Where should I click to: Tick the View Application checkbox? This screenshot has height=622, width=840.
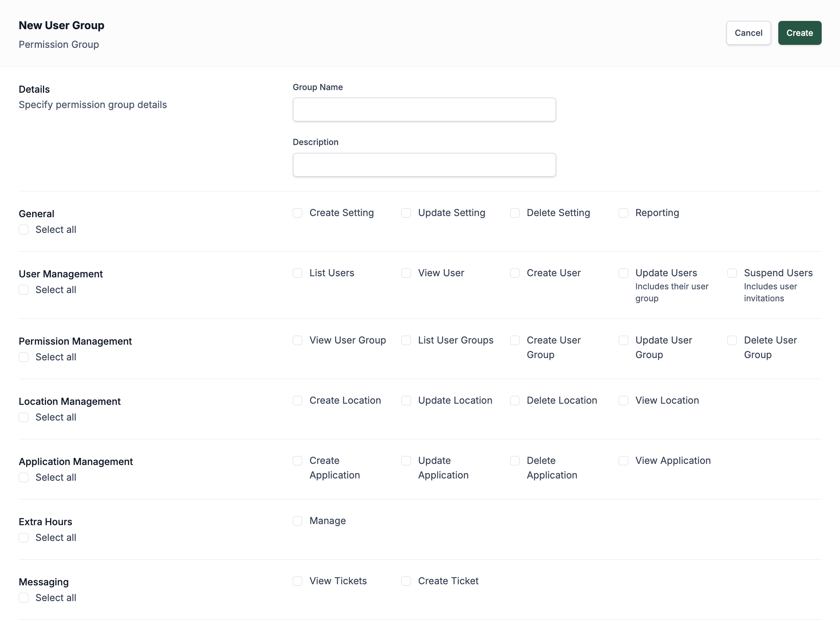pyautogui.click(x=623, y=461)
